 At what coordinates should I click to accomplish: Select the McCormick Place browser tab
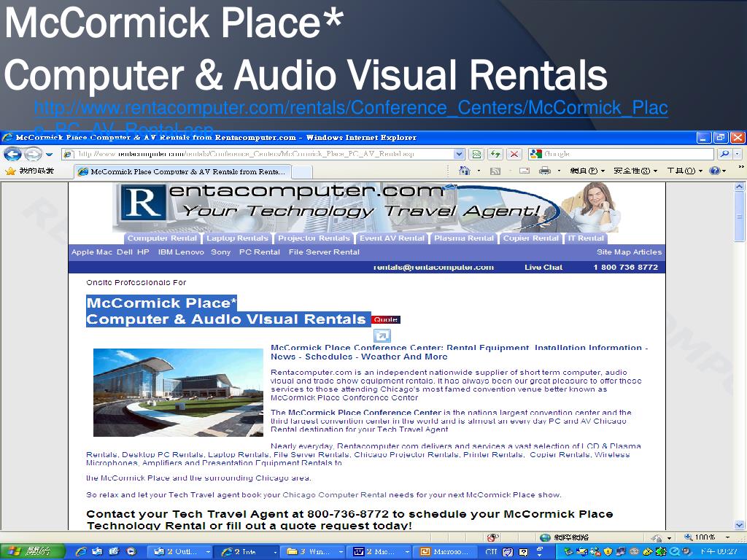(x=182, y=171)
